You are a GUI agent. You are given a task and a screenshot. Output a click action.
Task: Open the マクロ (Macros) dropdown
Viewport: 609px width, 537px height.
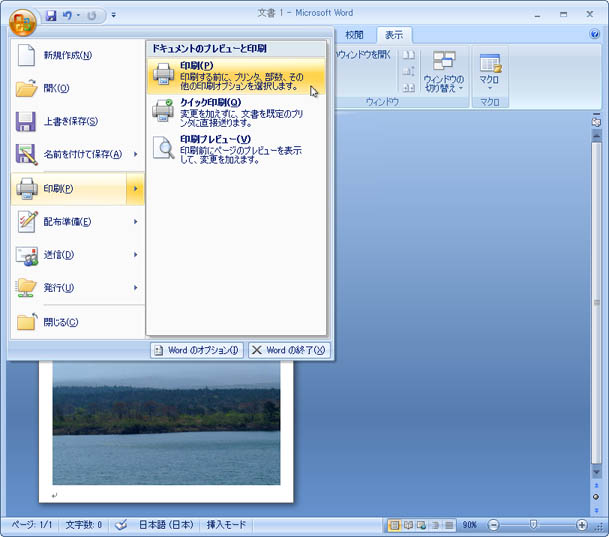(490, 72)
